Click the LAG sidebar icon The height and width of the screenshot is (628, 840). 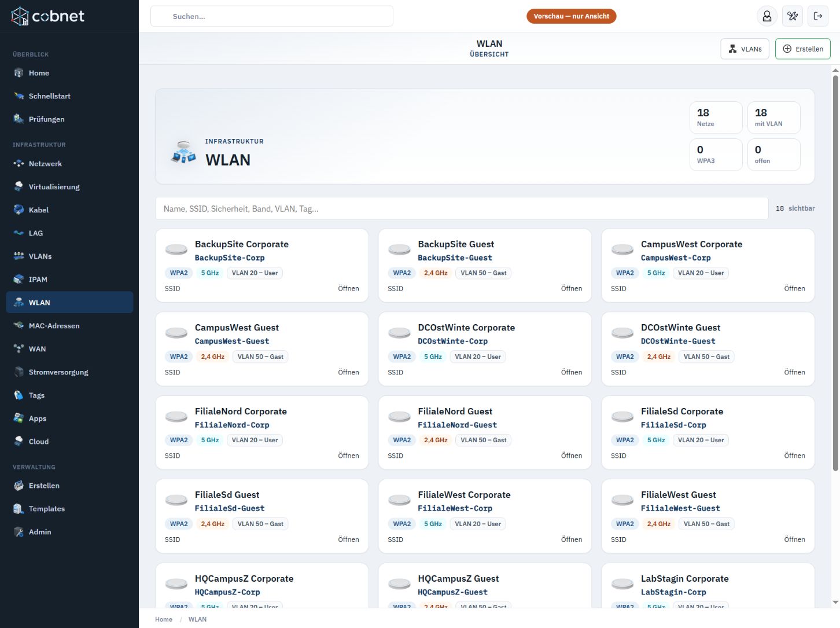point(19,233)
